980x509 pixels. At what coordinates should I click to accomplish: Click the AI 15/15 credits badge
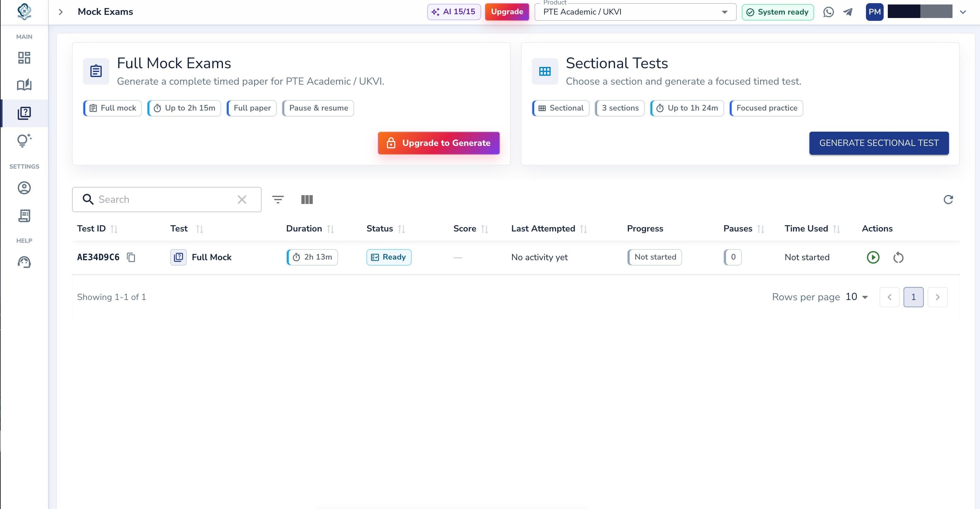454,12
